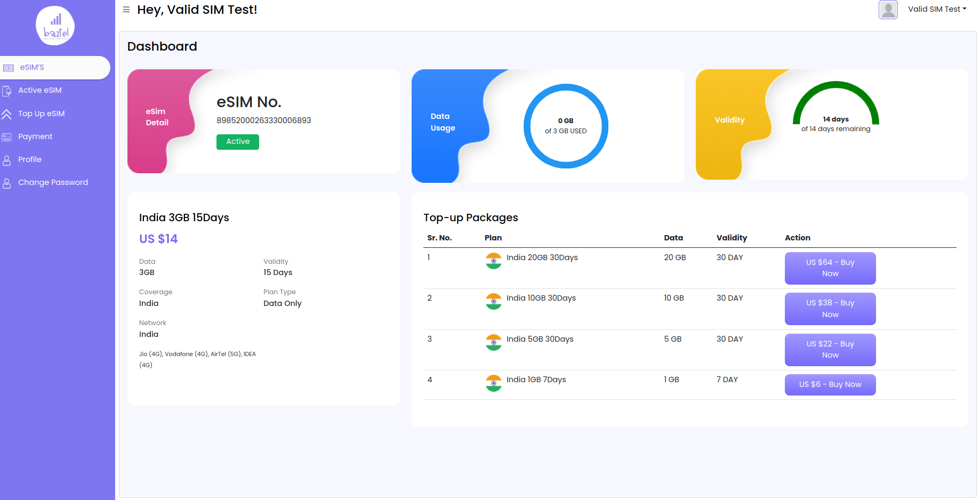Click India flag for 20GB 30Days plan
The height and width of the screenshot is (500, 980).
point(494,261)
